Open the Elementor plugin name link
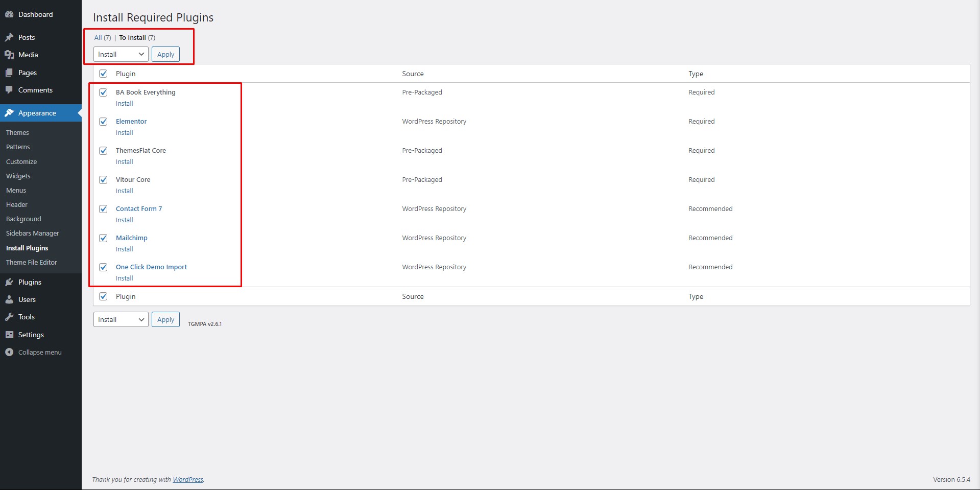Viewport: 980px width, 490px height. point(131,121)
